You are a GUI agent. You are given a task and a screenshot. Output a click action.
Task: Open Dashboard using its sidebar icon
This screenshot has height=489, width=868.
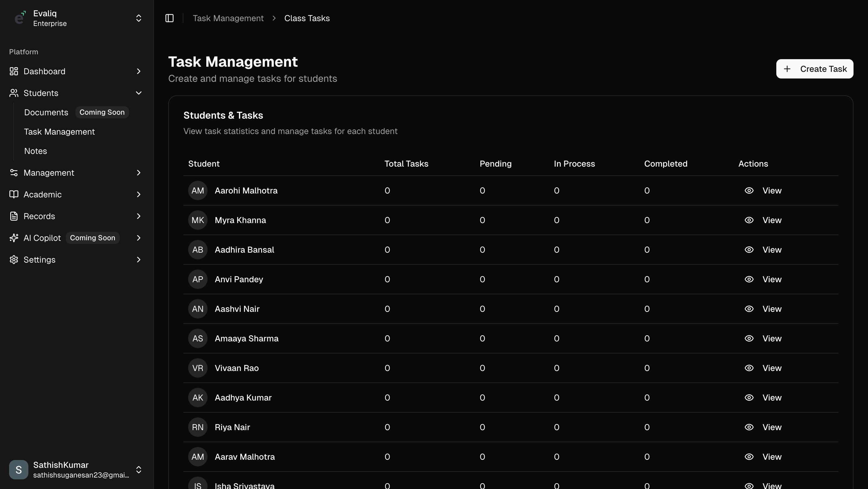14,71
